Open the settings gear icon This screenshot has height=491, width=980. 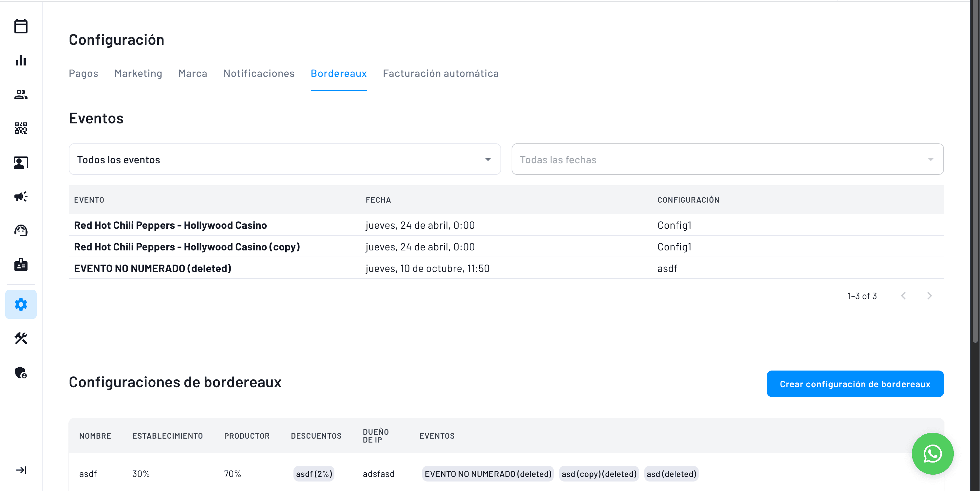coord(21,304)
